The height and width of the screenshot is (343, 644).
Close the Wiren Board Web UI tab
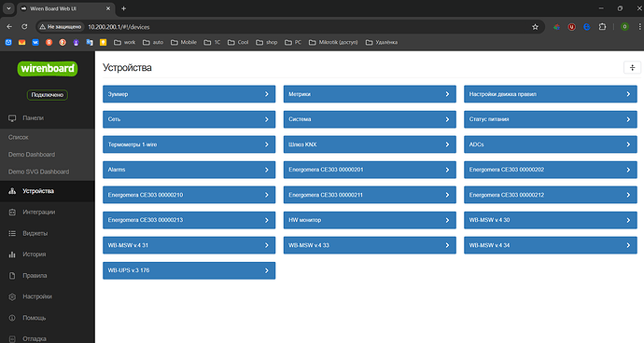coord(108,8)
